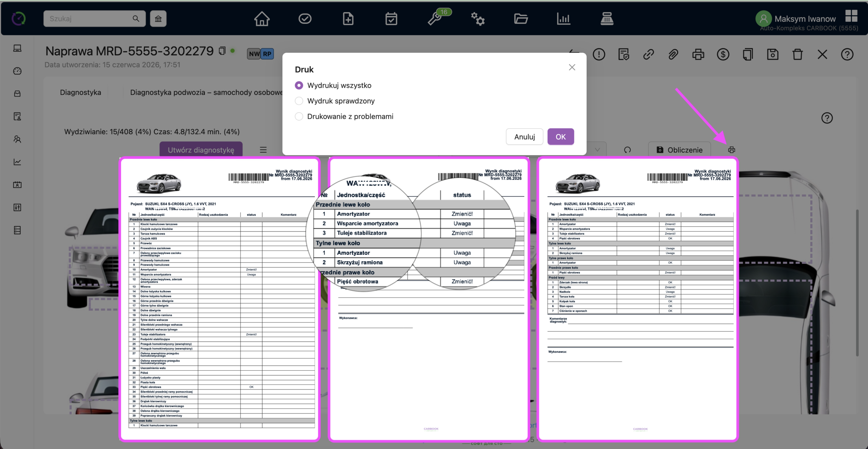
Task: Open the line chart icon in sidebar
Action: point(17,162)
